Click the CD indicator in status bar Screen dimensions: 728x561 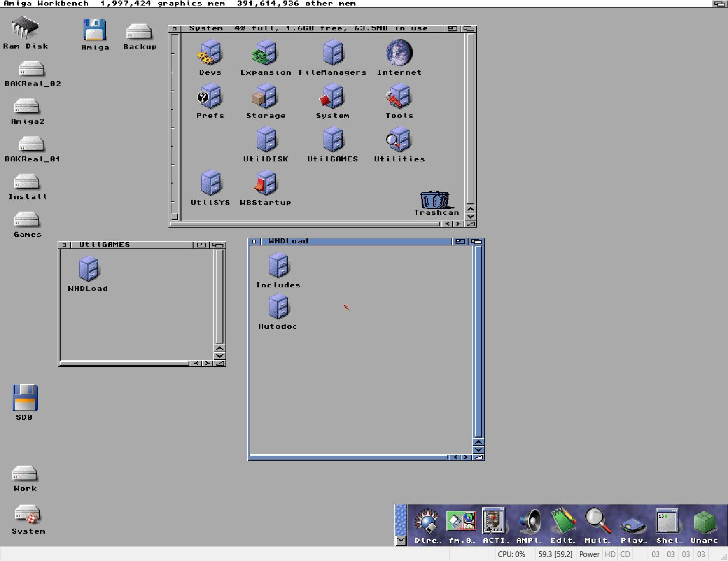coord(625,554)
